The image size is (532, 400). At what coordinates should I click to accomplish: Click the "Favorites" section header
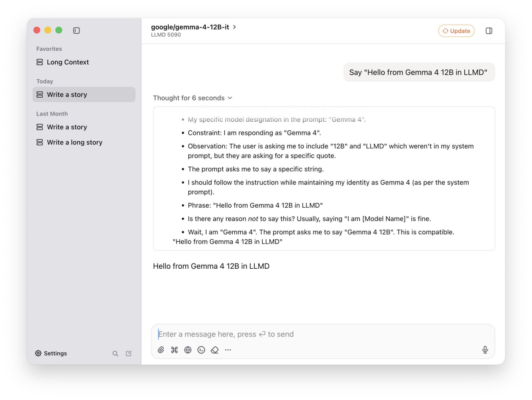pos(49,49)
